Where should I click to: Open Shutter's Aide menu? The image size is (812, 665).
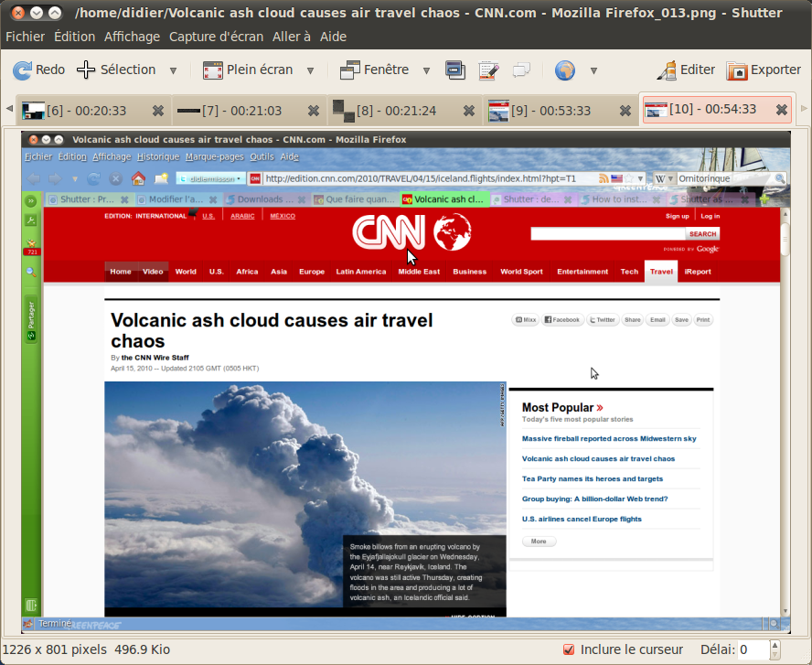(333, 37)
